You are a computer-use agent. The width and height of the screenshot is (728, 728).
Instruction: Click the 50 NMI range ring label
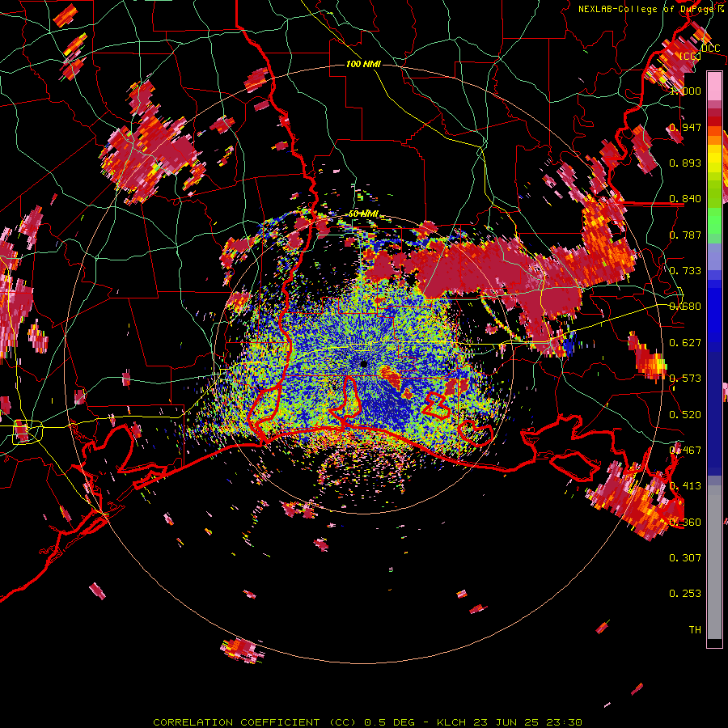363,214
